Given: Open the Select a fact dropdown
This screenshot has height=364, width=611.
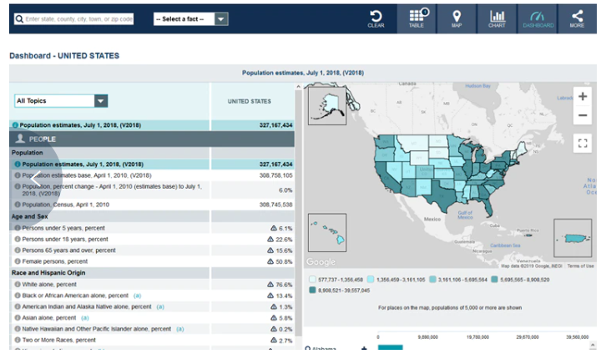Looking at the screenshot, I should pyautogui.click(x=191, y=18).
